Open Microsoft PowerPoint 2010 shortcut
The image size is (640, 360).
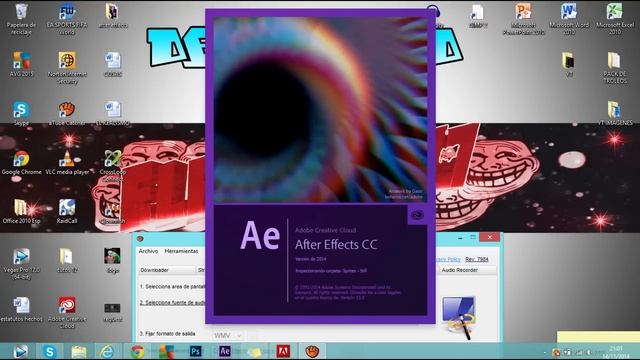524,19
